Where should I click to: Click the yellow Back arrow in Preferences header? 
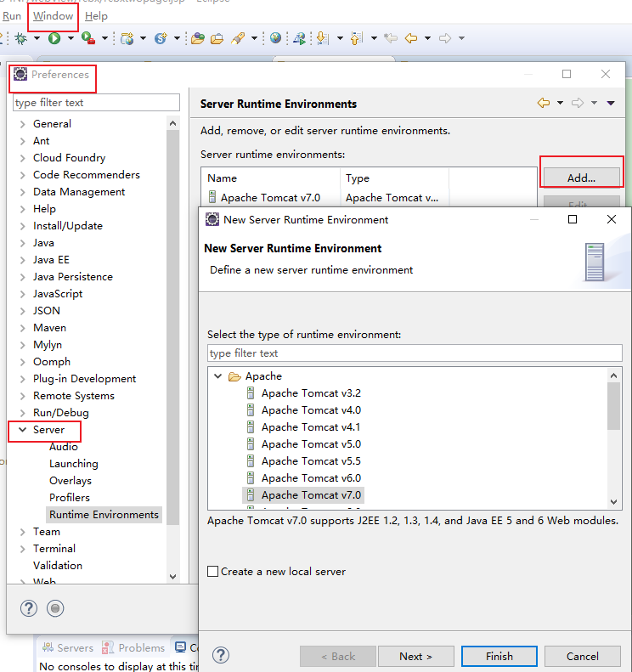pyautogui.click(x=544, y=103)
